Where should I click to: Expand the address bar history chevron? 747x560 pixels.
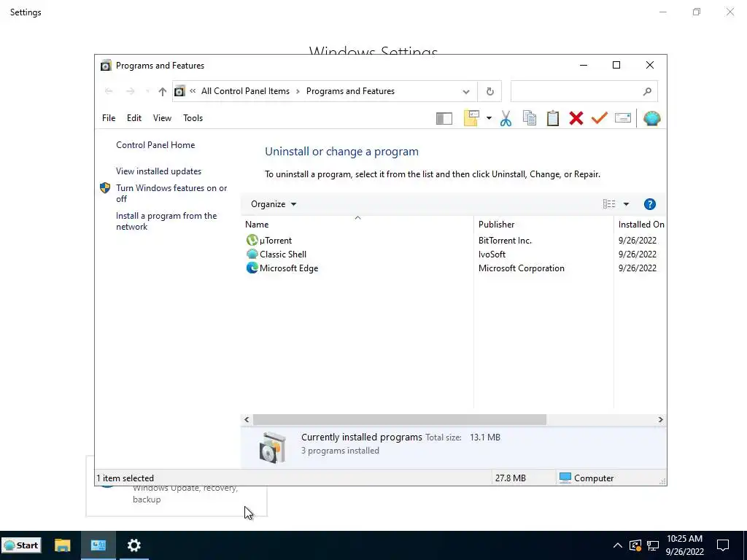point(466,91)
